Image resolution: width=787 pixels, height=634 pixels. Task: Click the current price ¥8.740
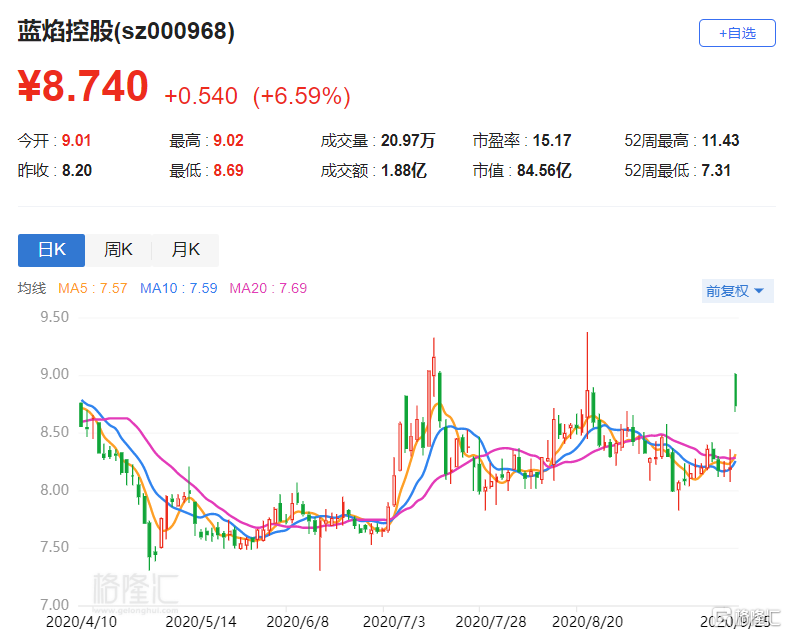coord(83,86)
